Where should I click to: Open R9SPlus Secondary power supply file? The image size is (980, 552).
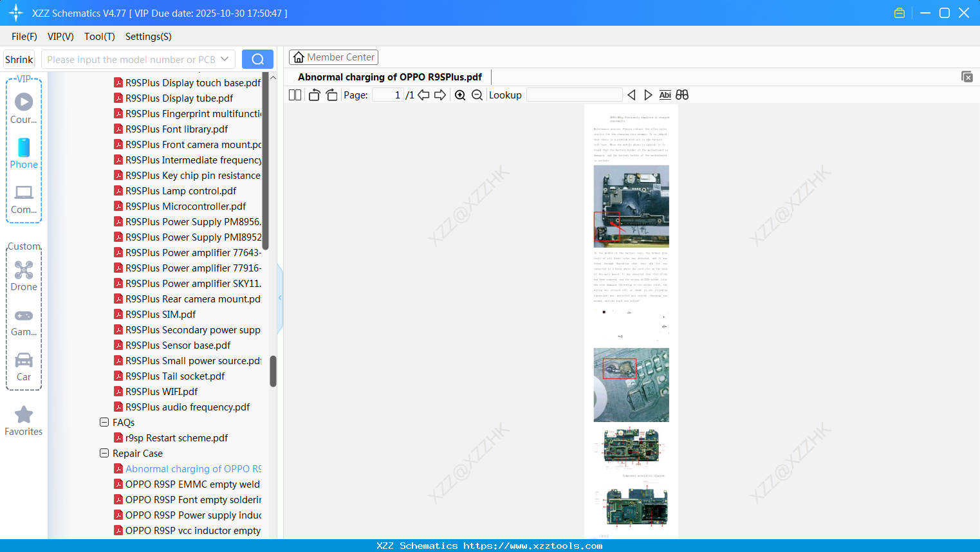click(x=193, y=330)
